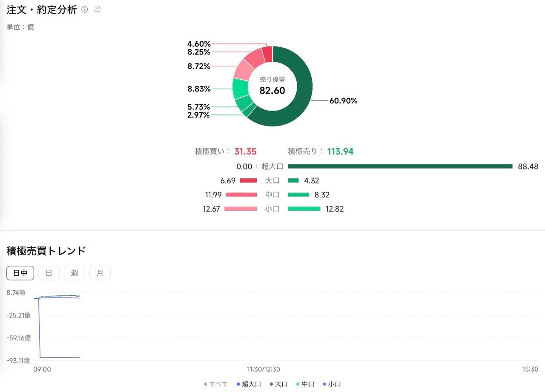545x392 pixels.
Task: Click the 売り優勢 82.60 donut center
Action: pyautogui.click(x=272, y=86)
